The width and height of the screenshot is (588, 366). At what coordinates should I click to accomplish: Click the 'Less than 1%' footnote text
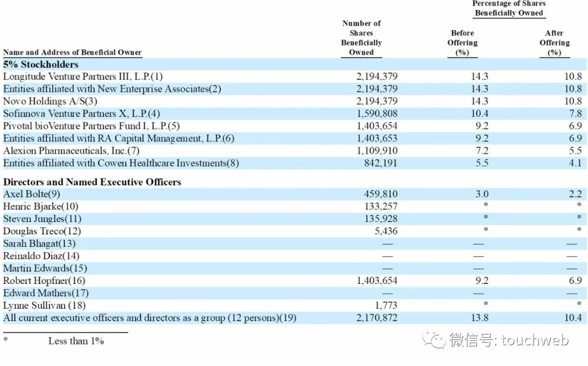(76, 342)
